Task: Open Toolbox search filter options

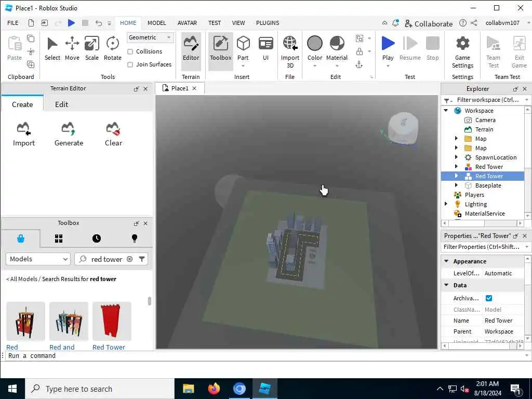Action: click(x=142, y=259)
